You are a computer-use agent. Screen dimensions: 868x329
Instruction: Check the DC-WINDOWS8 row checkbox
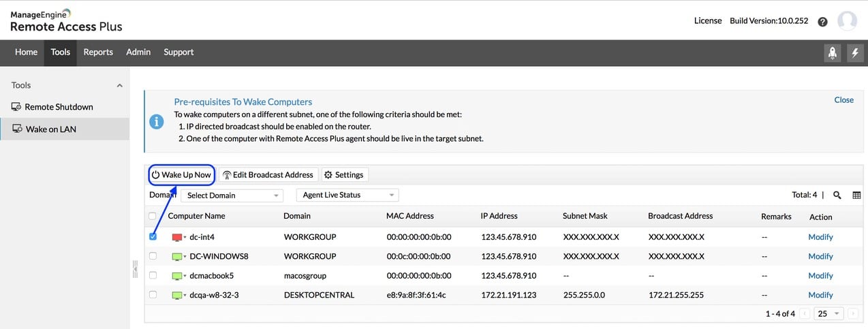[x=153, y=256]
